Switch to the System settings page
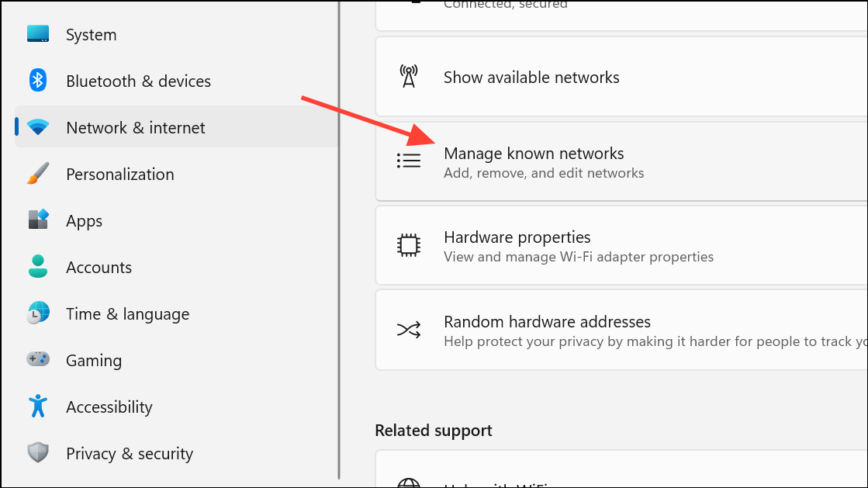Image resolution: width=868 pixels, height=488 pixels. point(91,34)
